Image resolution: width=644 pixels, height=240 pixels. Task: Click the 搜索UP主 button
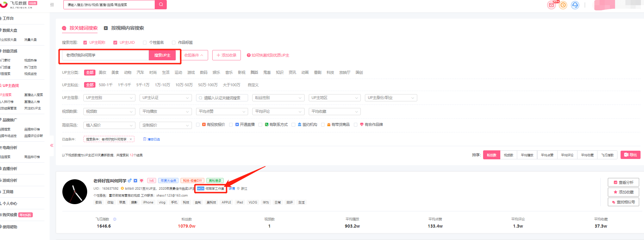(x=162, y=55)
